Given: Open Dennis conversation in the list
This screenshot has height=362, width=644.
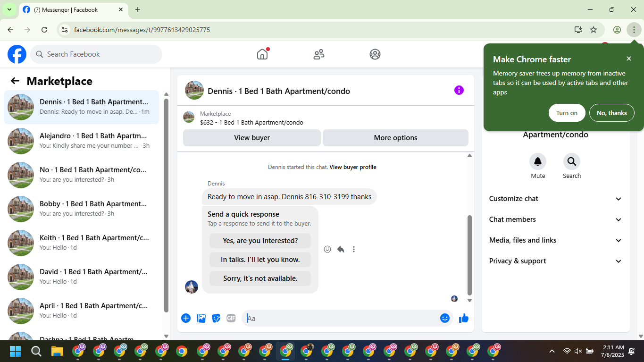Looking at the screenshot, I should click(x=82, y=107).
